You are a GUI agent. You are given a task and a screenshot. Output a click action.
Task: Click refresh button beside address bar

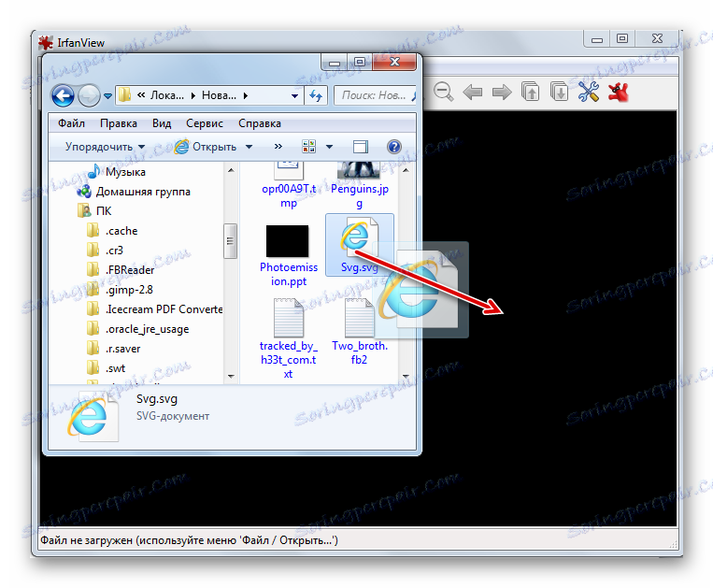coord(316,95)
